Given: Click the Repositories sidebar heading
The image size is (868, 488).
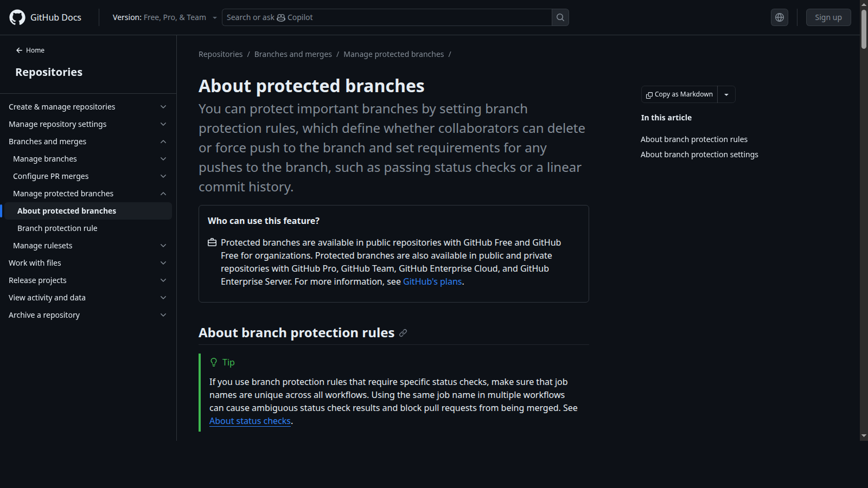Looking at the screenshot, I should point(49,72).
